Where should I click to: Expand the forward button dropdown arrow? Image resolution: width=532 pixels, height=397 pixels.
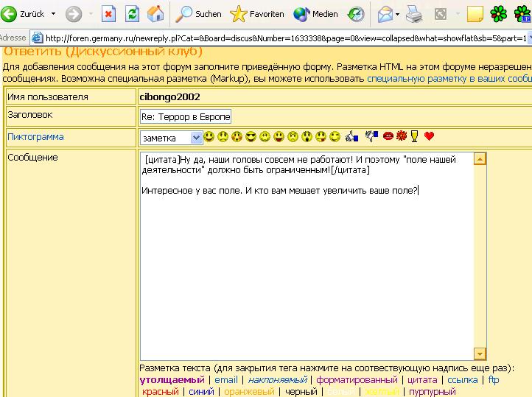tap(91, 14)
